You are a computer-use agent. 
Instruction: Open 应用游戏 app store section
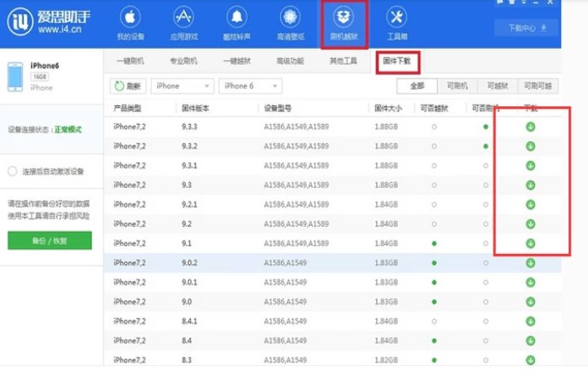183,24
